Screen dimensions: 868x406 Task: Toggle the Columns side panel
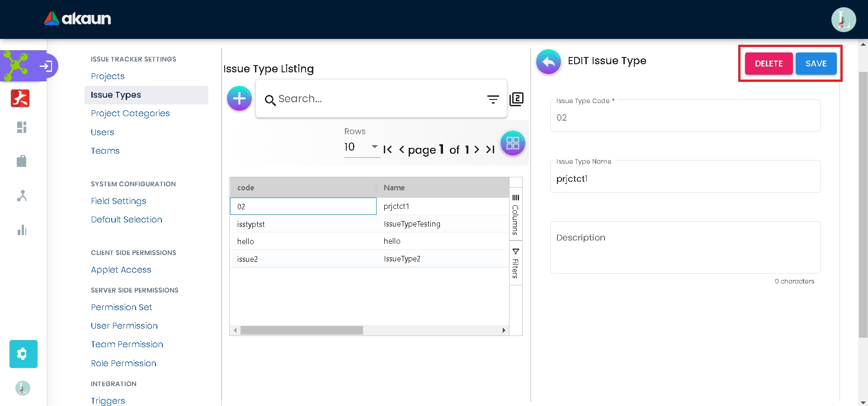[515, 214]
